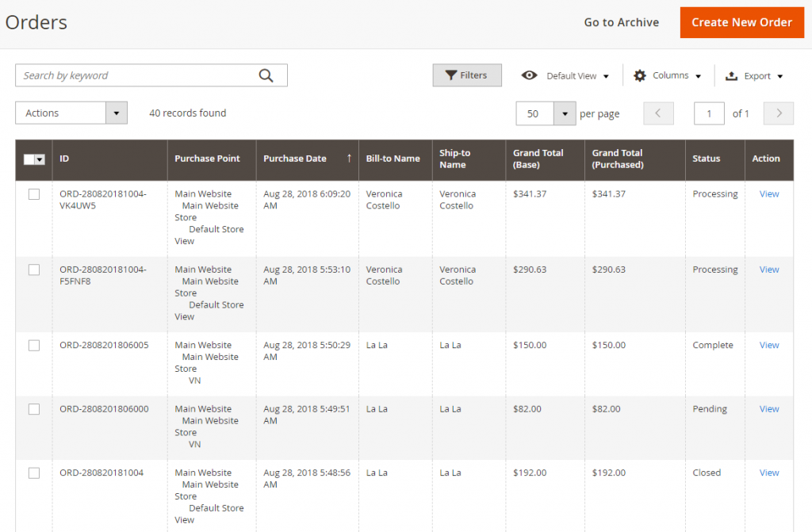Screen dimensions: 812x532
Task: Check the box for order ORD-2808201806005
Action: click(x=34, y=345)
